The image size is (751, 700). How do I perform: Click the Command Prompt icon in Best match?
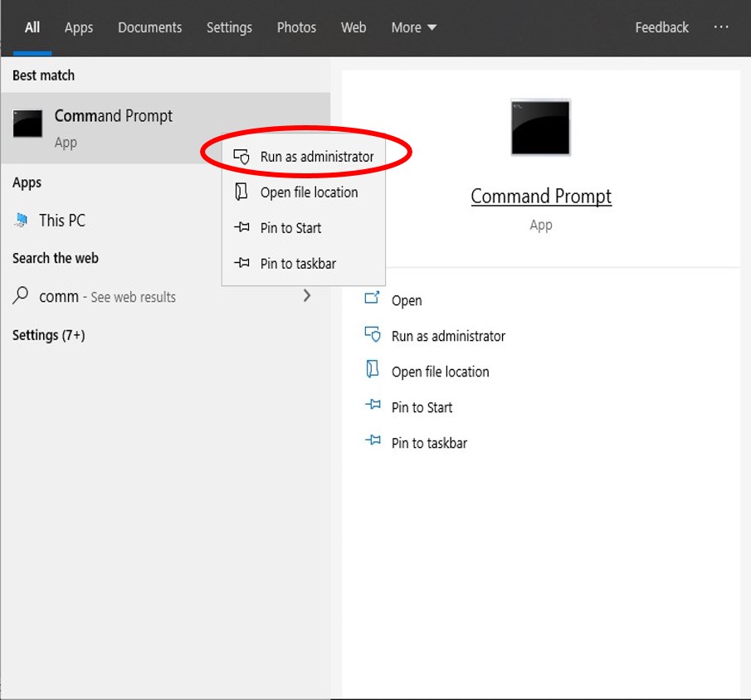(x=27, y=124)
